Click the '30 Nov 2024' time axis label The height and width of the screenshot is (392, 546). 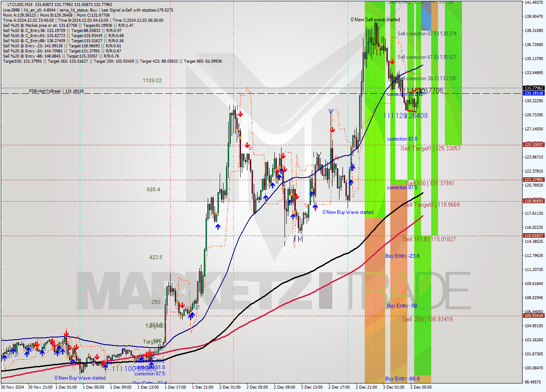pyautogui.click(x=13, y=387)
